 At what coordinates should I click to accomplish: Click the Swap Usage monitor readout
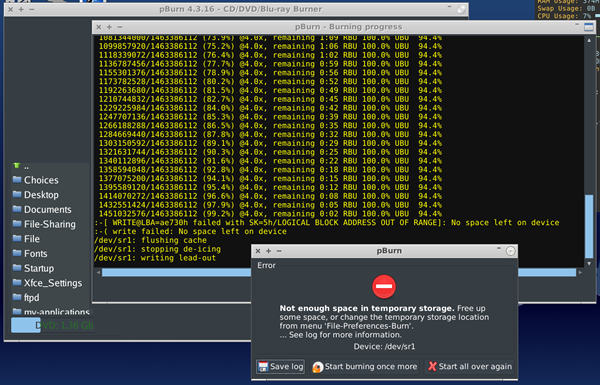[566, 8]
